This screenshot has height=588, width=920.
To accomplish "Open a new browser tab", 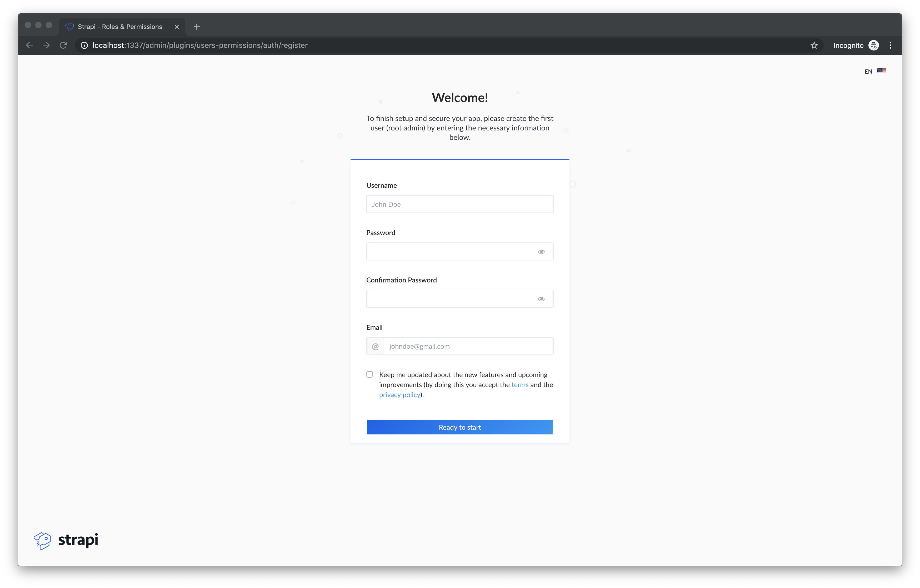I will pyautogui.click(x=197, y=27).
